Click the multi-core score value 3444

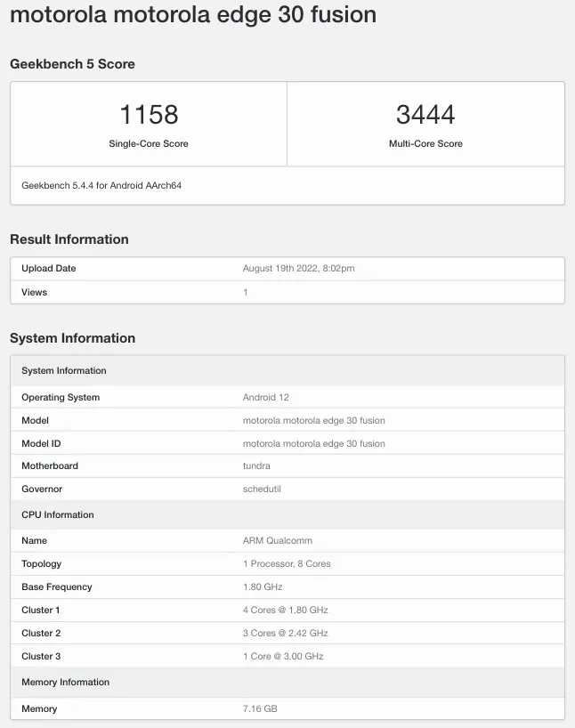click(425, 114)
